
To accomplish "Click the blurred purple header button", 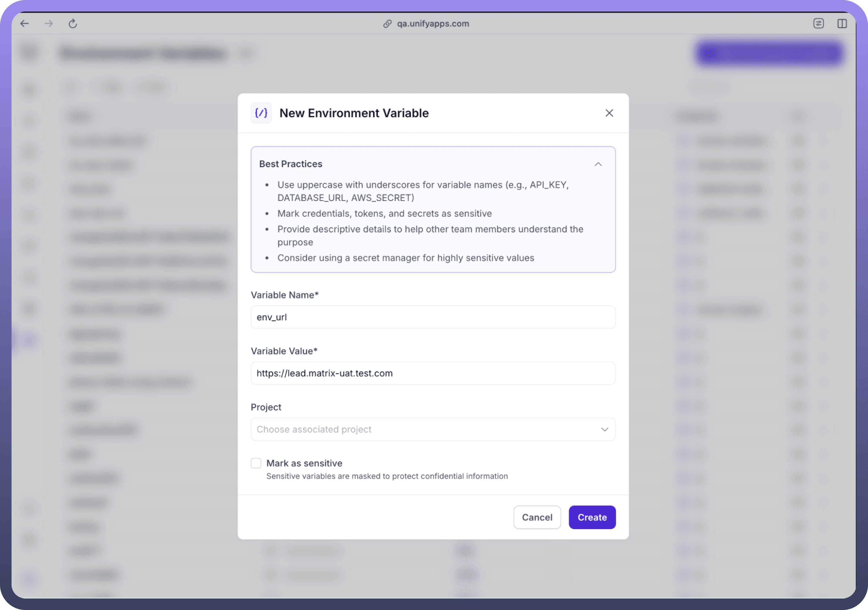I will [769, 53].
